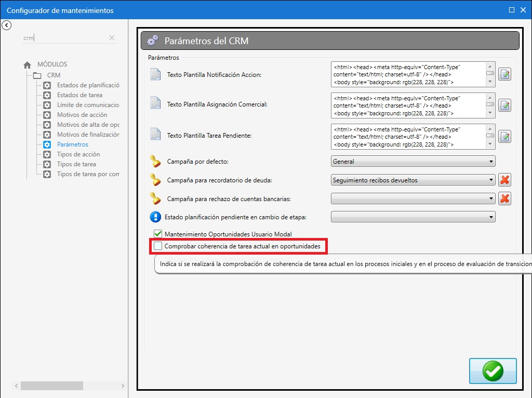Uncheck Mantenimiento Oportunidades Usuario Modal

tap(158, 234)
